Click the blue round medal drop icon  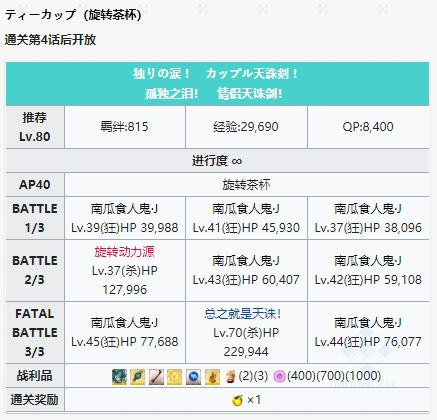(193, 377)
